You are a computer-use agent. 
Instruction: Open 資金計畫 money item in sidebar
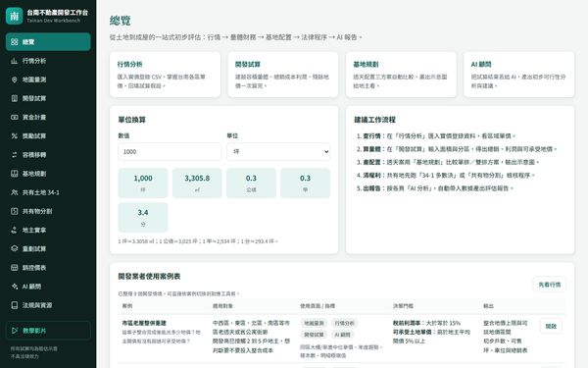(x=48, y=117)
